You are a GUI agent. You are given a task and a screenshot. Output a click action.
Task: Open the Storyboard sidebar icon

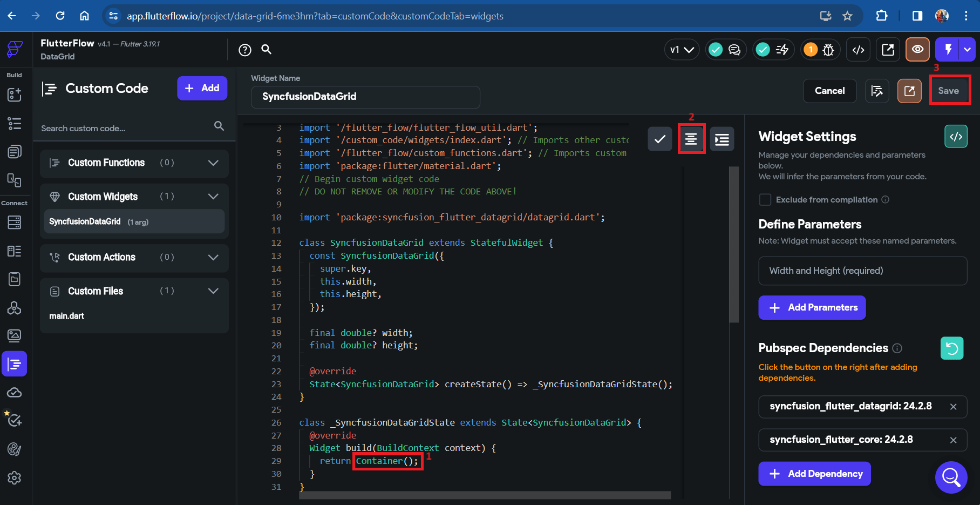coord(15,152)
